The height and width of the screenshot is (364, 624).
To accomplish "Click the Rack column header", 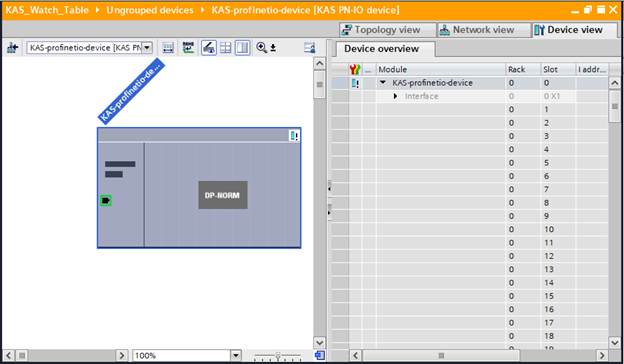I will coord(523,69).
